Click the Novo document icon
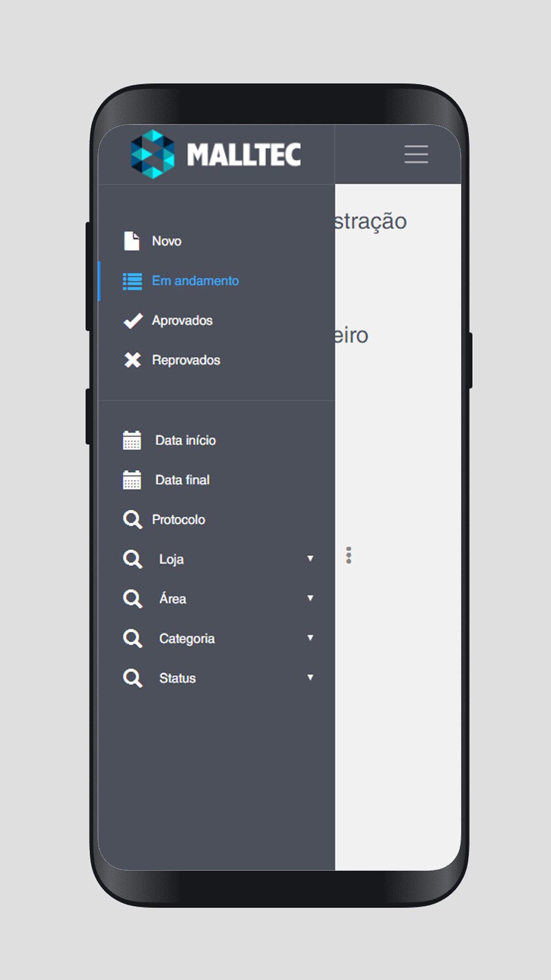Viewport: 551px width, 980px height. click(132, 241)
